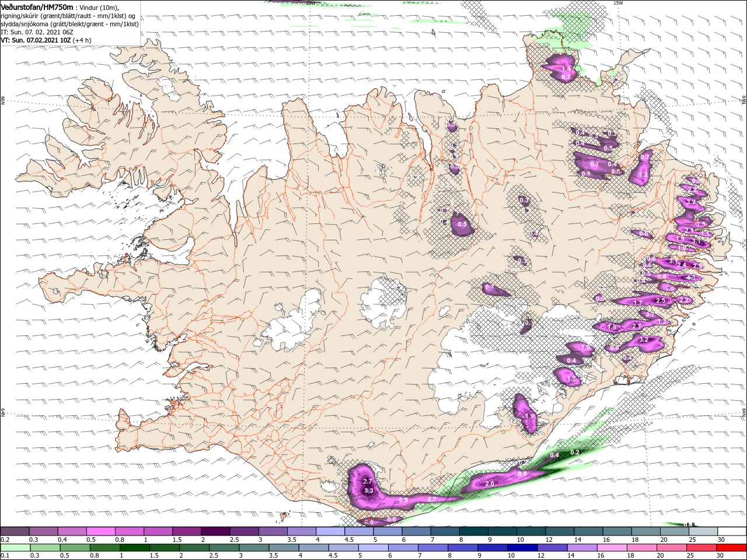Screen dimensions: 747x560
Task: Click the 2.0 precipitation value off the south coast
Action: tap(490, 484)
